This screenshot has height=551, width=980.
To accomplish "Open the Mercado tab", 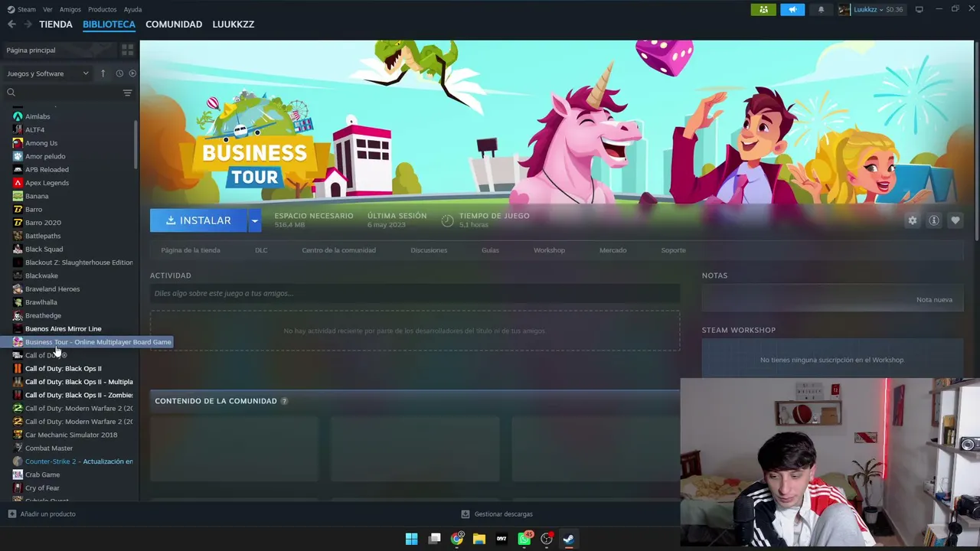I will click(x=612, y=250).
